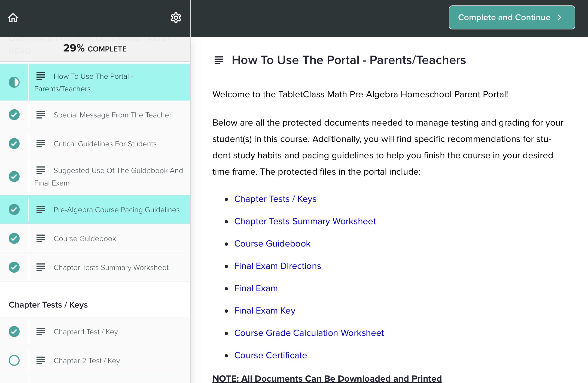Click the green checkmark beside Critical Guidelines For Students
This screenshot has width=588, height=383.
tap(14, 144)
